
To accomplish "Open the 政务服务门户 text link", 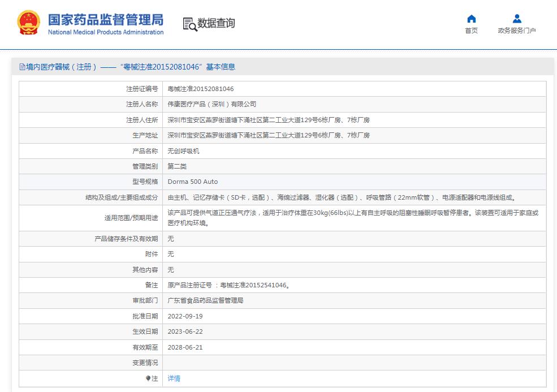I will [516, 31].
